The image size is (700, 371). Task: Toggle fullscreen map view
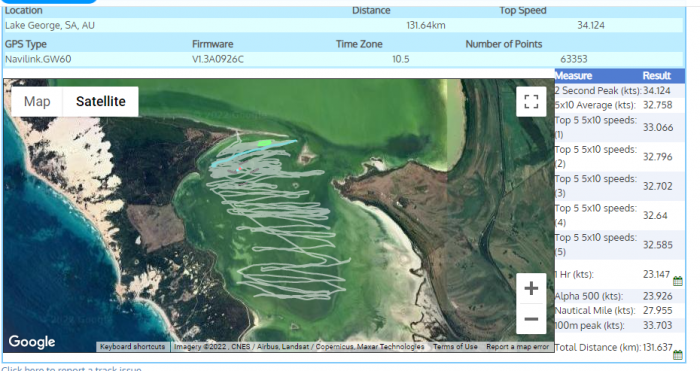tap(531, 102)
